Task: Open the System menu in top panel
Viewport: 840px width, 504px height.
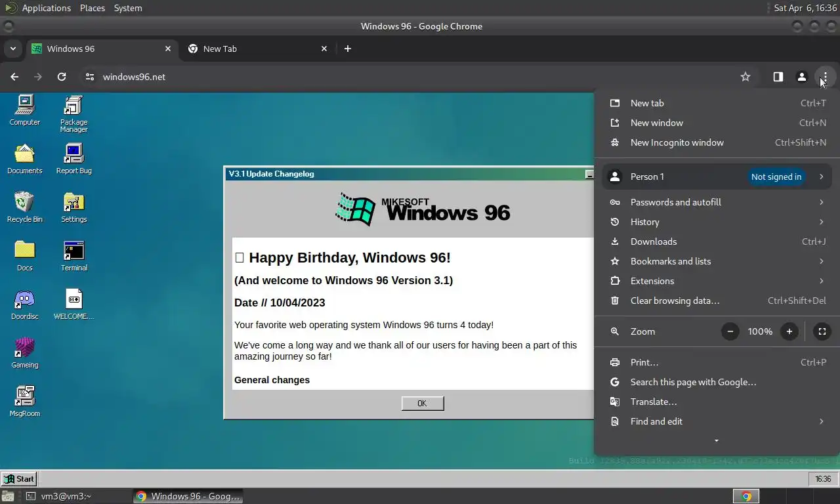Action: point(128,8)
